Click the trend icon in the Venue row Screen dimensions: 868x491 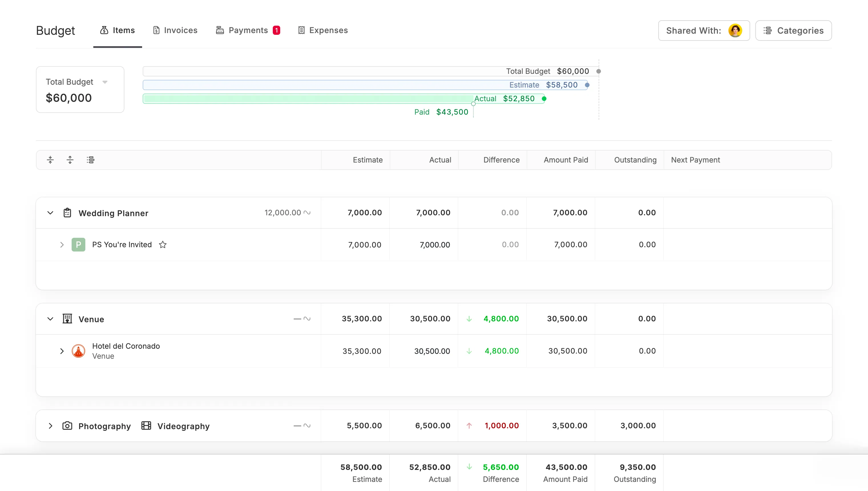tap(307, 319)
